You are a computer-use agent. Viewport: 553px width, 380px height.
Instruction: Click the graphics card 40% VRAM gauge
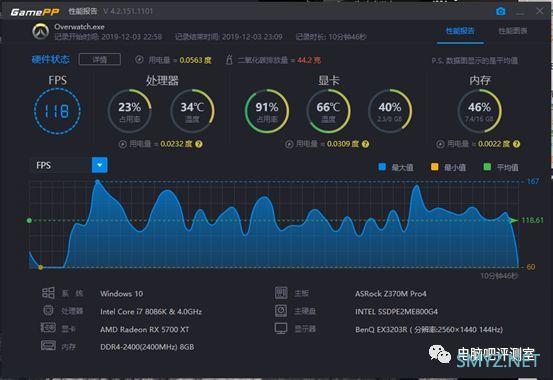pos(390,111)
